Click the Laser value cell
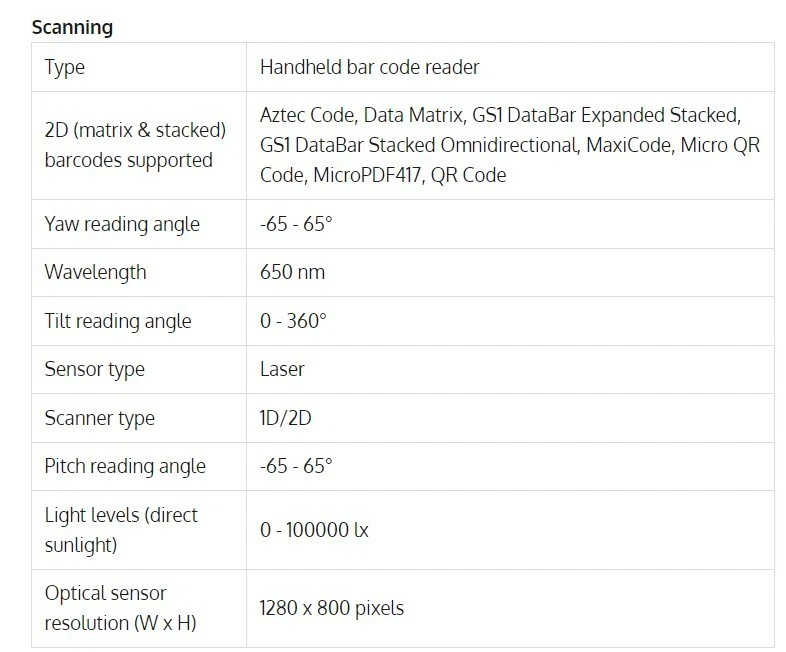The image size is (786, 652). (x=282, y=369)
